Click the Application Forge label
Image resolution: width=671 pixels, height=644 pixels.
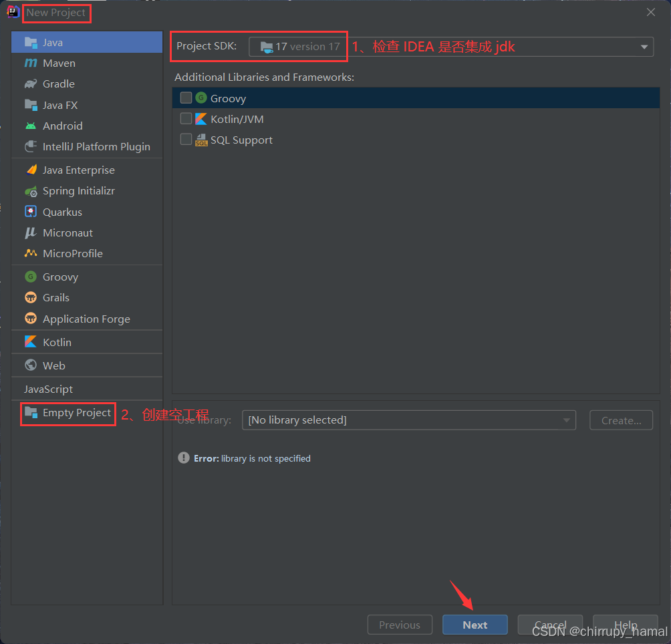click(x=86, y=319)
